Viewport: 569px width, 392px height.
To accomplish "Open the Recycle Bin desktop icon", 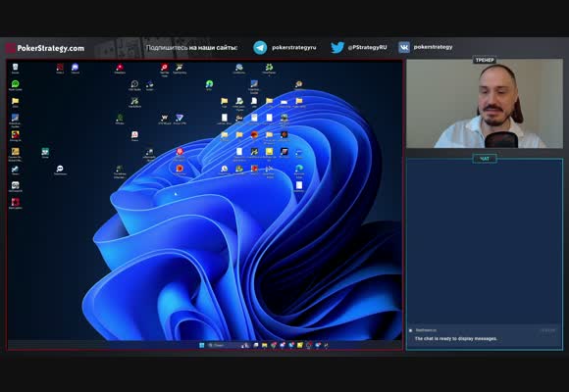I will [x=15, y=69].
